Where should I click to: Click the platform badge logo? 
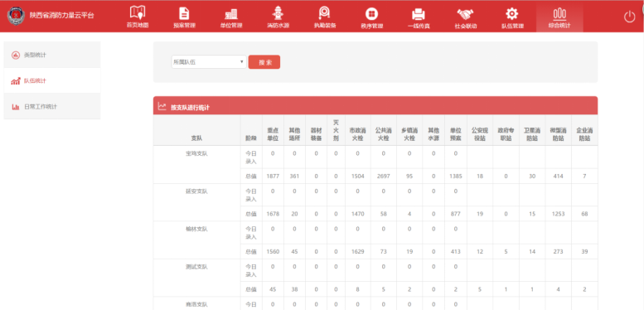(17, 16)
